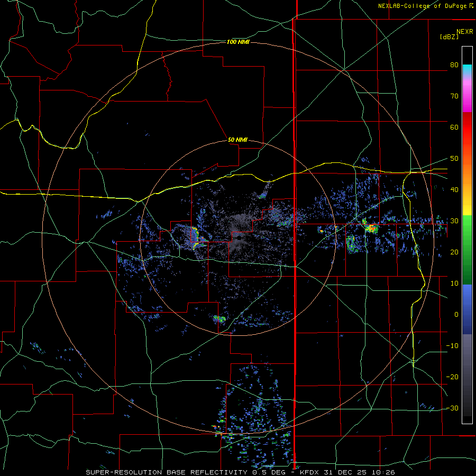Viewport: 476px width, 476px height.
Task: Click the -10 dBZ legend value
Action: 452,346
